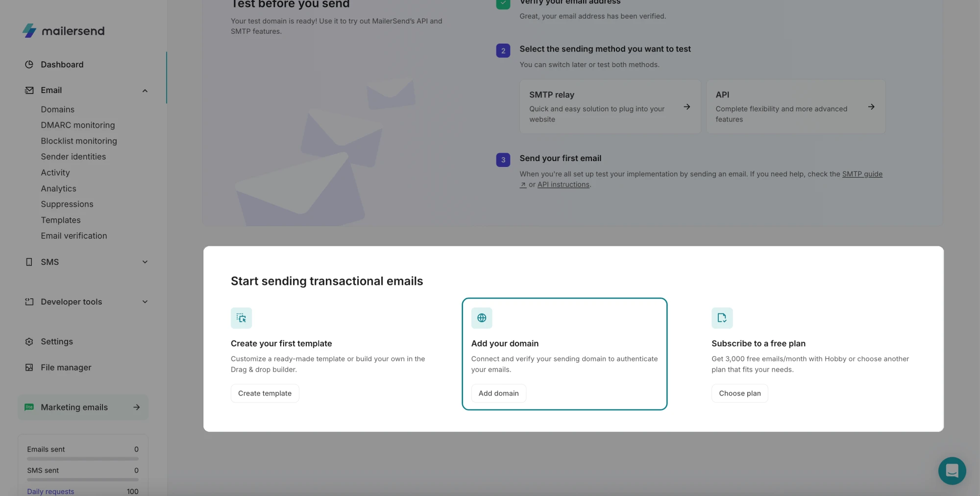
Task: Click the 'Add your domain' card title
Action: click(505, 343)
